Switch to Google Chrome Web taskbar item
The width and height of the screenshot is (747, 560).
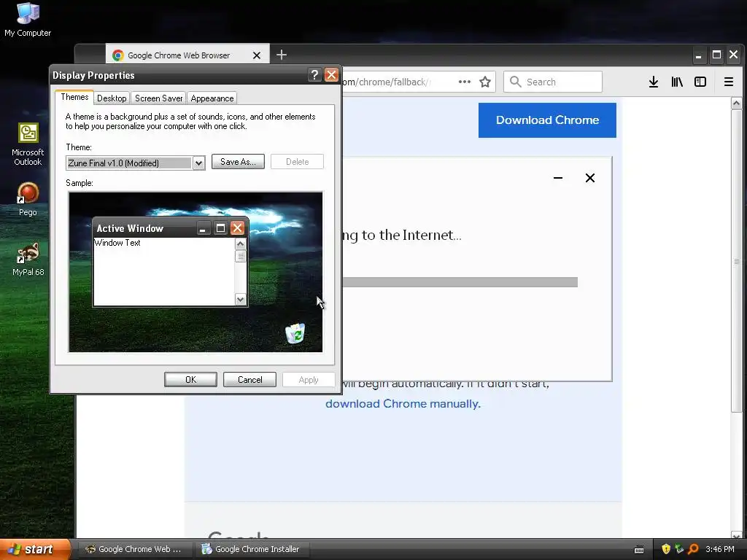coord(135,549)
